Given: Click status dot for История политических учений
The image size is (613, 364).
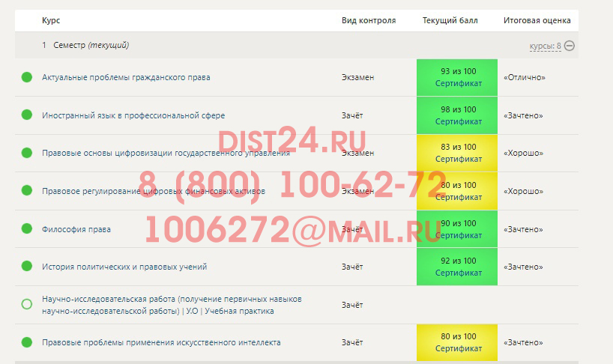Looking at the screenshot, I should pyautogui.click(x=27, y=266).
